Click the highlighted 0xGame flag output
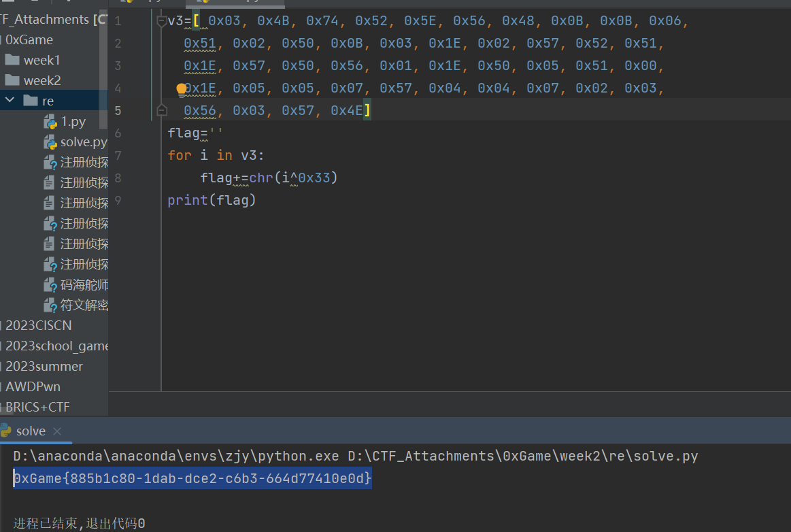Screen dimensions: 791x532 [x=192, y=479]
